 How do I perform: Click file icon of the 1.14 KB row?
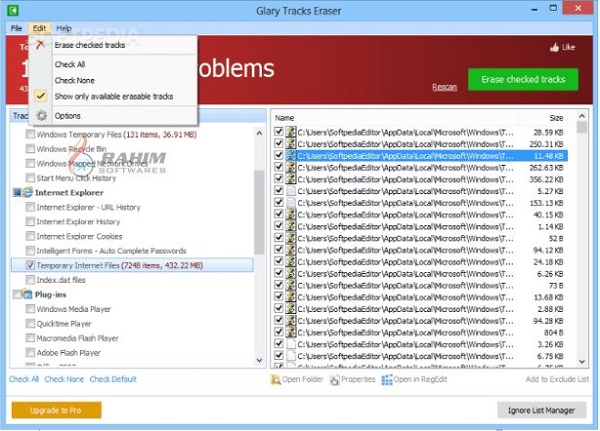[x=291, y=227]
